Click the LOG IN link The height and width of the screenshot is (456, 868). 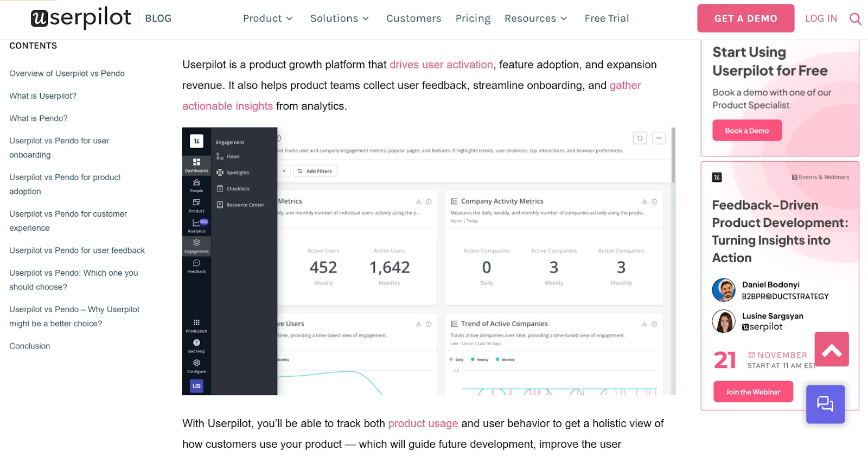pyautogui.click(x=821, y=18)
